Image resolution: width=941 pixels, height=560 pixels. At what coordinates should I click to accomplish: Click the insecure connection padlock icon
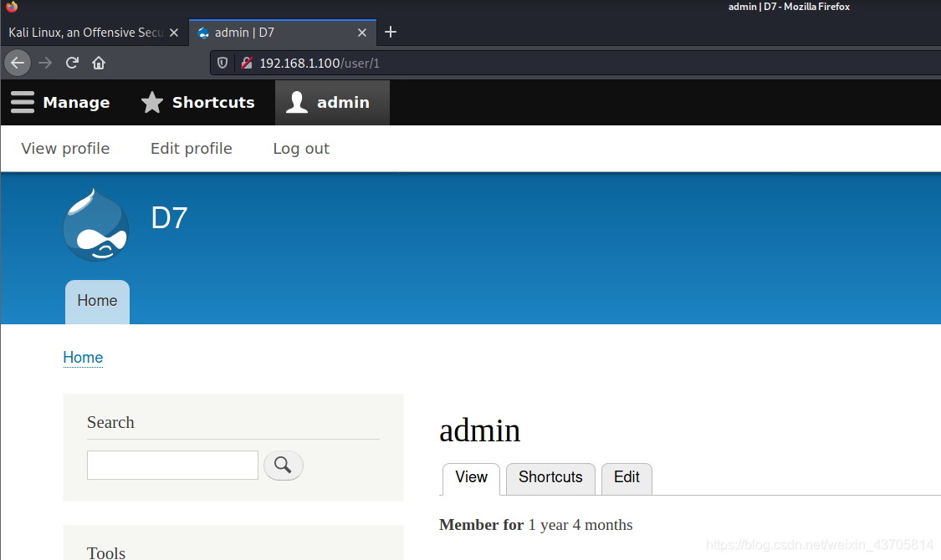click(246, 63)
